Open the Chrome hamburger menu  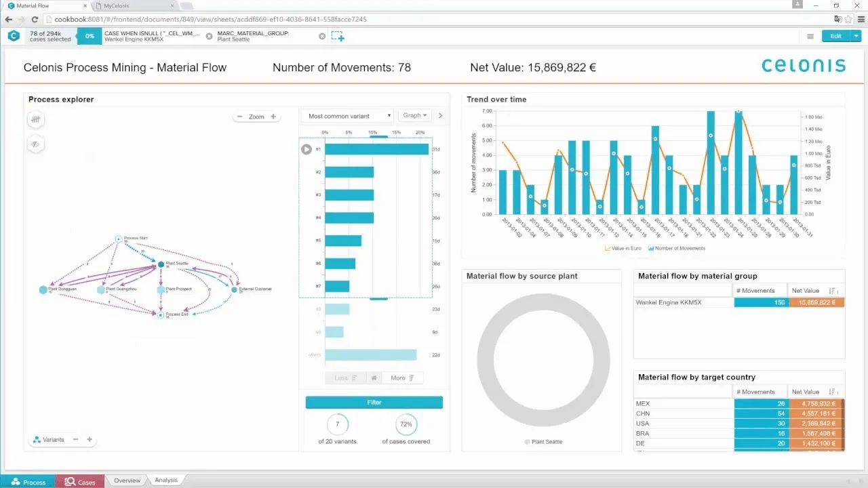[x=861, y=19]
